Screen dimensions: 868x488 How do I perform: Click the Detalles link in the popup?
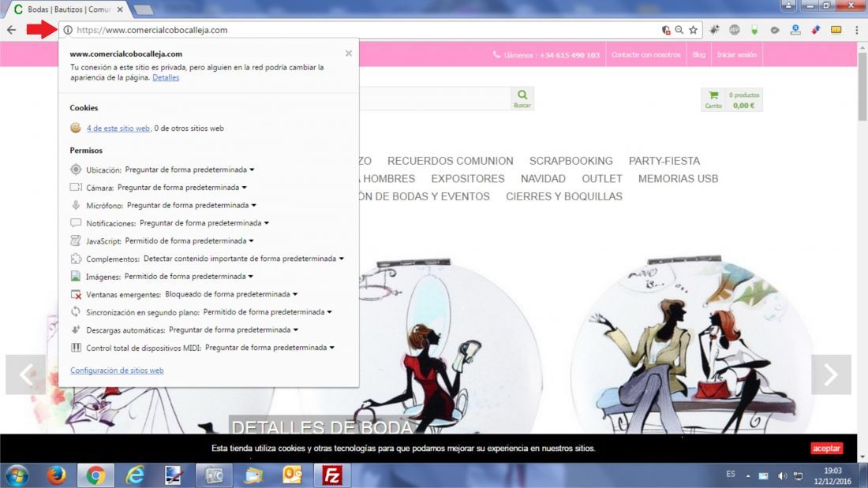click(x=166, y=77)
